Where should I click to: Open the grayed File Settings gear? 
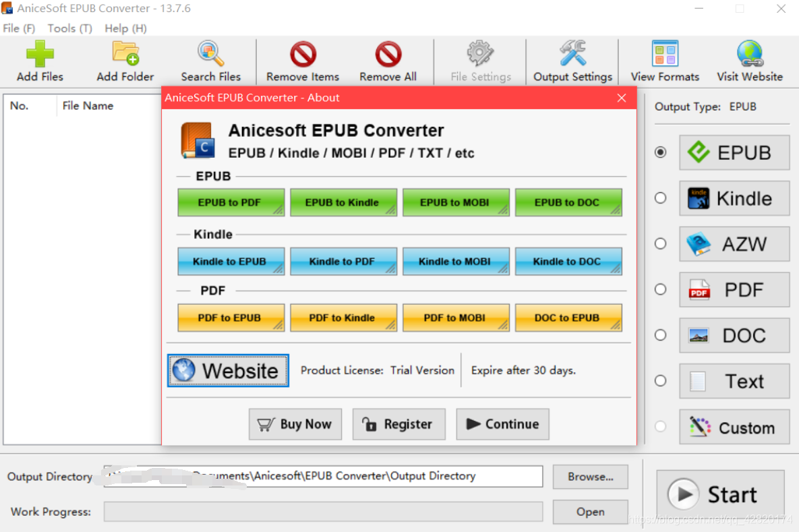481,61
